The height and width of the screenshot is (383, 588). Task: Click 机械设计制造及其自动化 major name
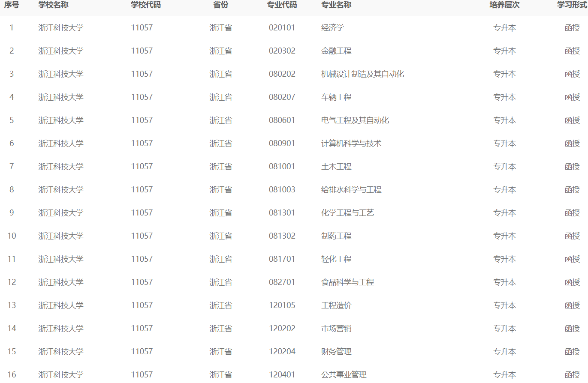pos(362,74)
